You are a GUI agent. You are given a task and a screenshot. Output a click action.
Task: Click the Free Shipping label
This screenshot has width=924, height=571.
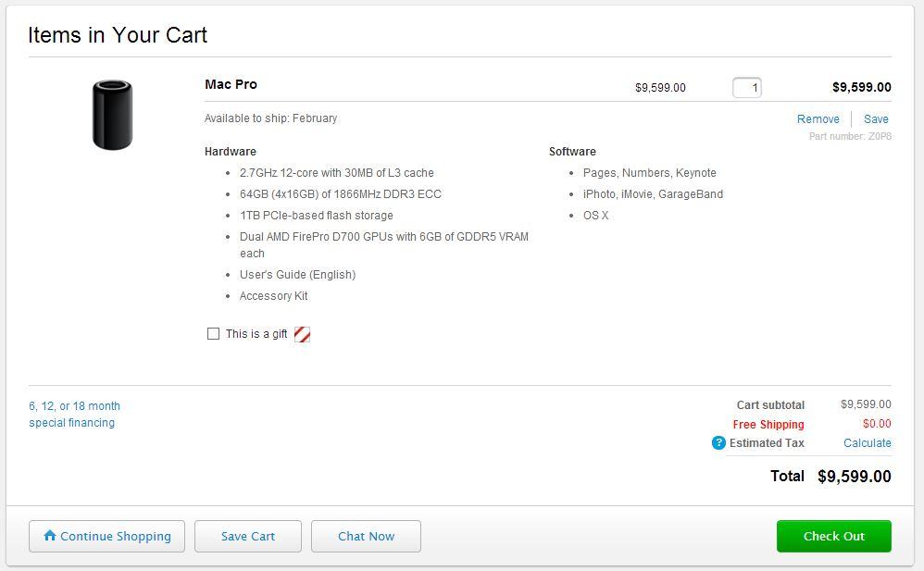pyautogui.click(x=768, y=425)
